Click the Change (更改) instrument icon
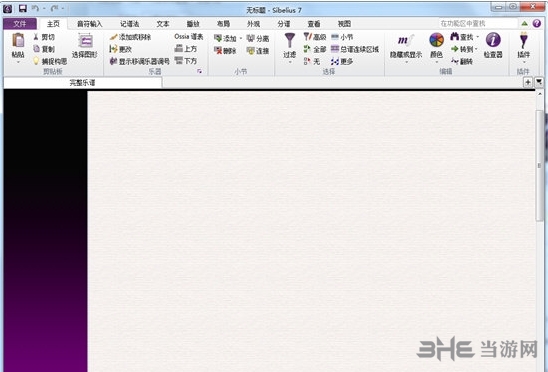Image resolution: width=548 pixels, height=372 pixels. coord(113,49)
